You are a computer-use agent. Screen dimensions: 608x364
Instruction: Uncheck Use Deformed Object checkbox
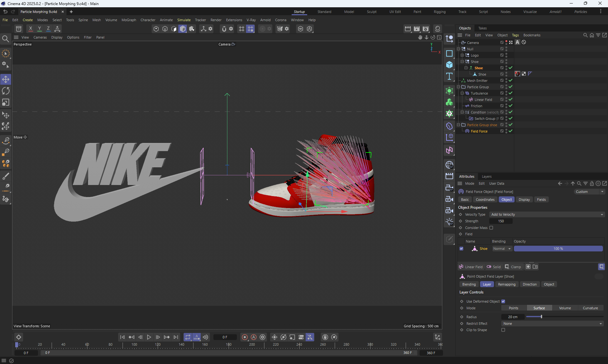(503, 301)
